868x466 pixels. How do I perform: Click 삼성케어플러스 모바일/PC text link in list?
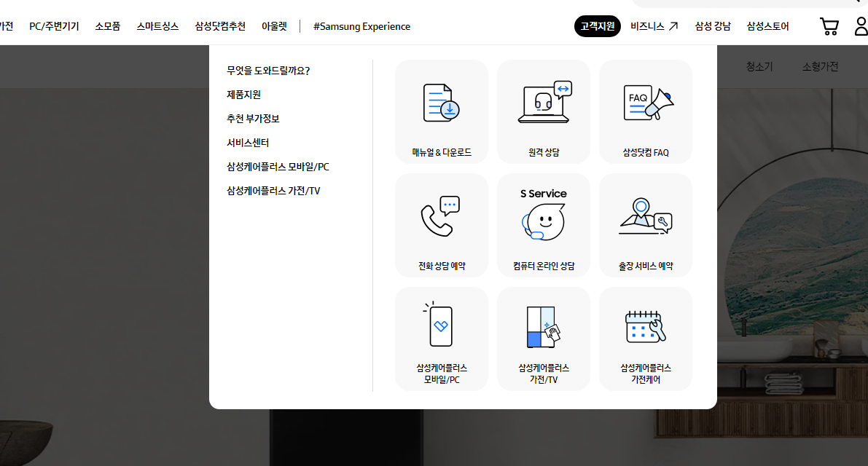[278, 167]
